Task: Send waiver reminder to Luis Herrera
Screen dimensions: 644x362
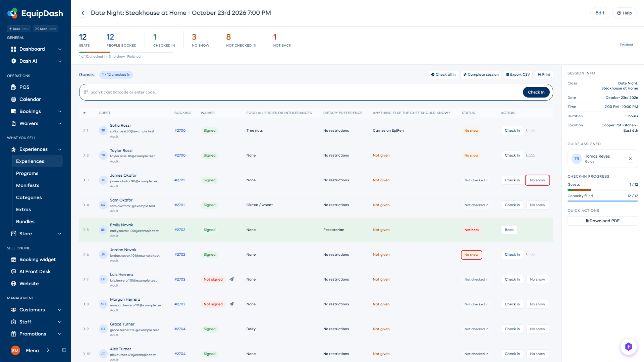Action: tap(231, 279)
